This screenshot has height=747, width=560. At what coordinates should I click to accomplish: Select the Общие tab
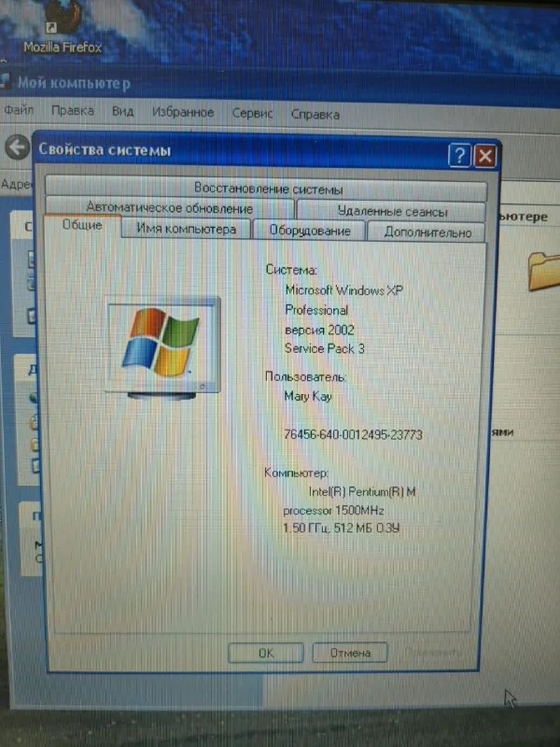click(82, 225)
